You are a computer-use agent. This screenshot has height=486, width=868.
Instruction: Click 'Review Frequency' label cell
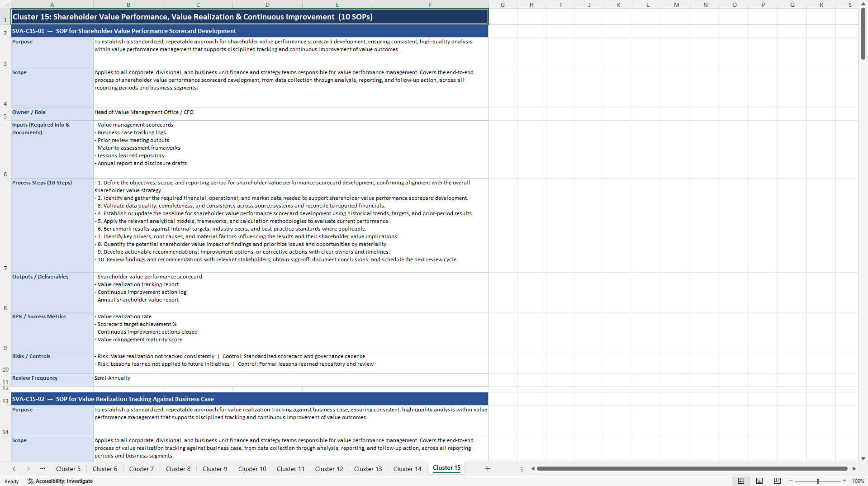click(x=52, y=380)
